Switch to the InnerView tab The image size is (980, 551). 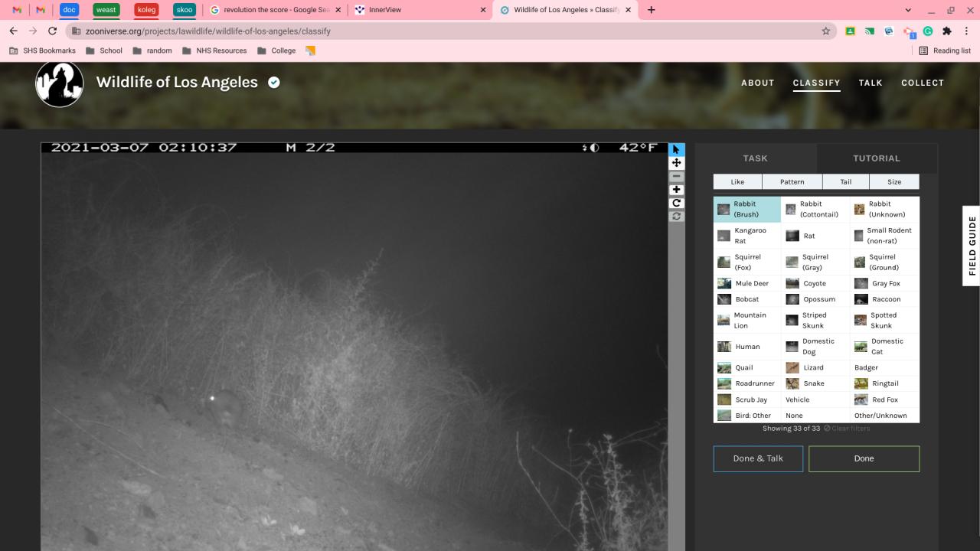pos(420,10)
